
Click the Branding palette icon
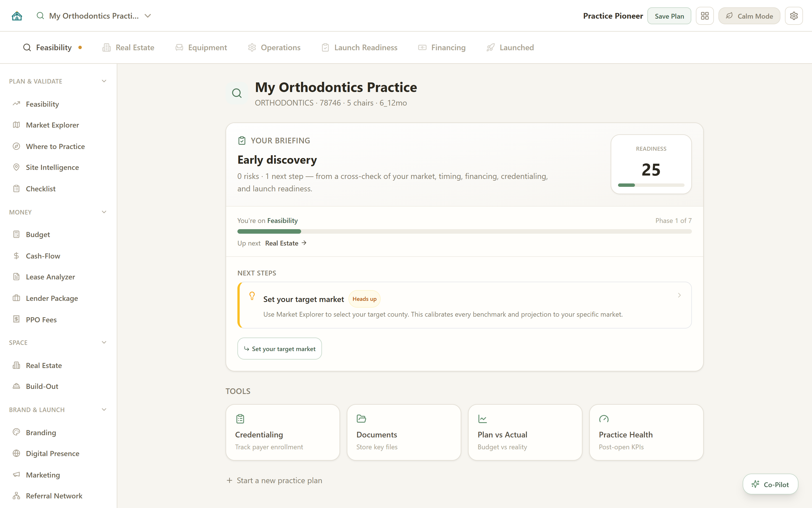(16, 432)
